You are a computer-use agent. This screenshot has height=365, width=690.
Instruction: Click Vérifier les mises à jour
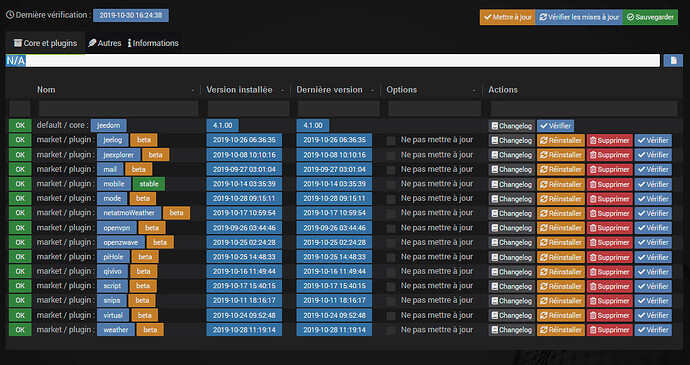coord(579,17)
